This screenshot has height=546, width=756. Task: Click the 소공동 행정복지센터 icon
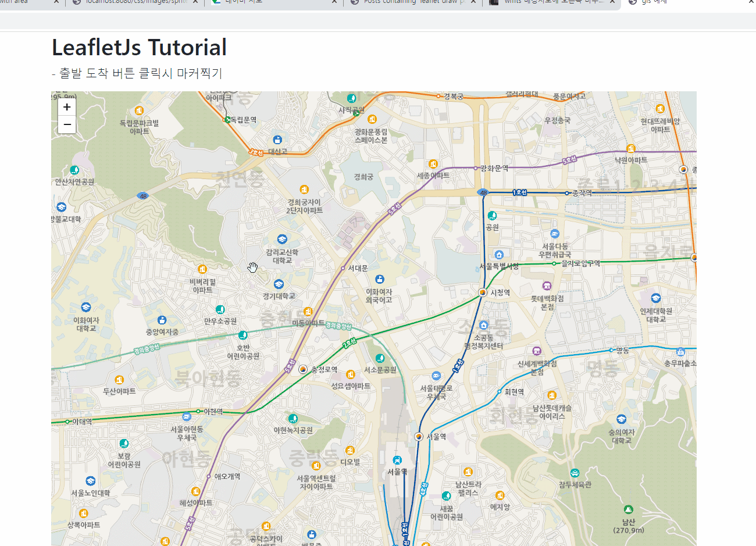(x=484, y=325)
